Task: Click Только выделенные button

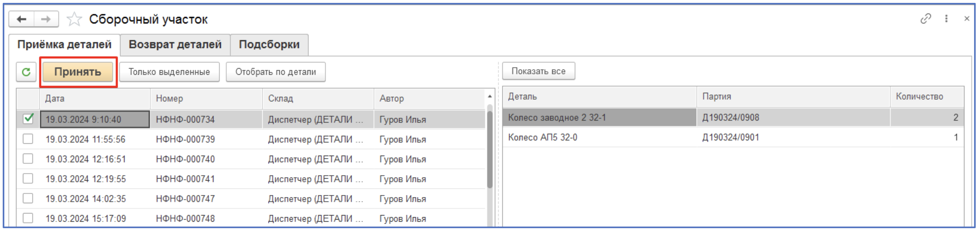Action: tap(169, 72)
